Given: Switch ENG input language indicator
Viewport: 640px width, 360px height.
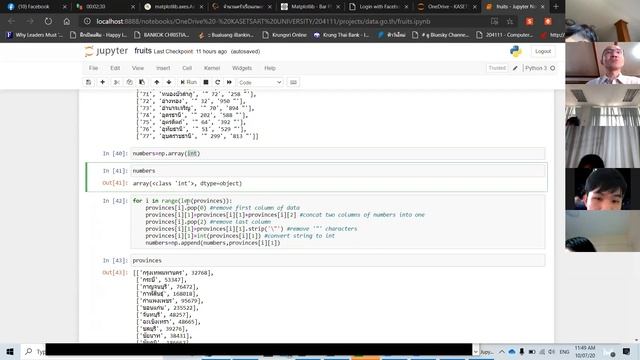Looking at the screenshot, I should pyautogui.click(x=564, y=352).
